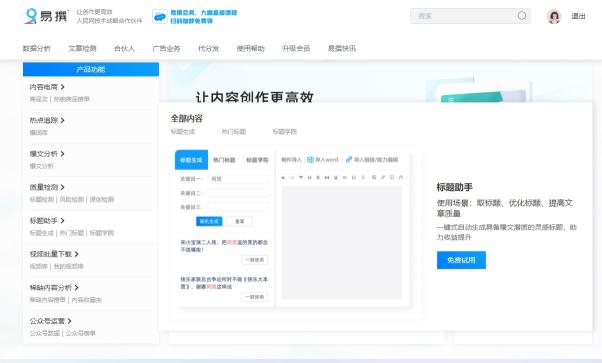Viewport: 602px width, 363px height.
Task: Switch to the 热门标题 tab in the preview
Action: (224, 160)
